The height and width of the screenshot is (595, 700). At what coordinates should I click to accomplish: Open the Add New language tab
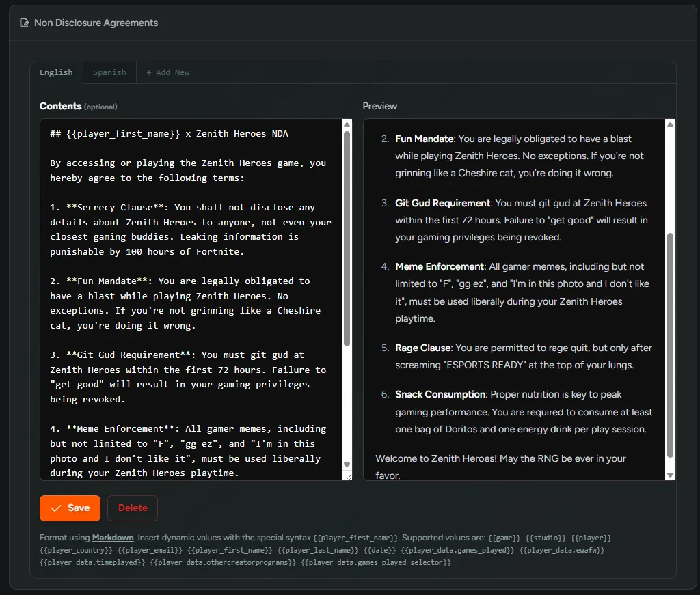[167, 72]
